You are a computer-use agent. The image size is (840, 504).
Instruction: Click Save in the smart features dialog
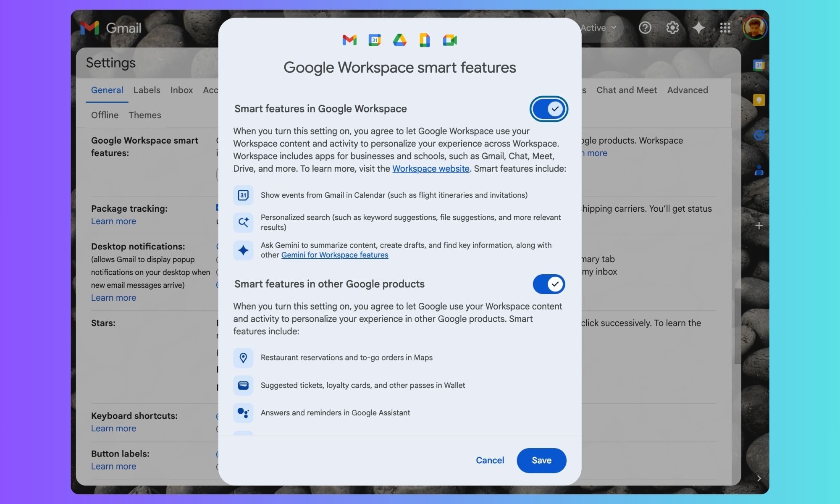tap(541, 460)
